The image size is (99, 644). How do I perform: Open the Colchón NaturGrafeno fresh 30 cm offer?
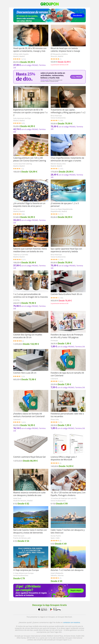pyautogui.click(x=66, y=294)
